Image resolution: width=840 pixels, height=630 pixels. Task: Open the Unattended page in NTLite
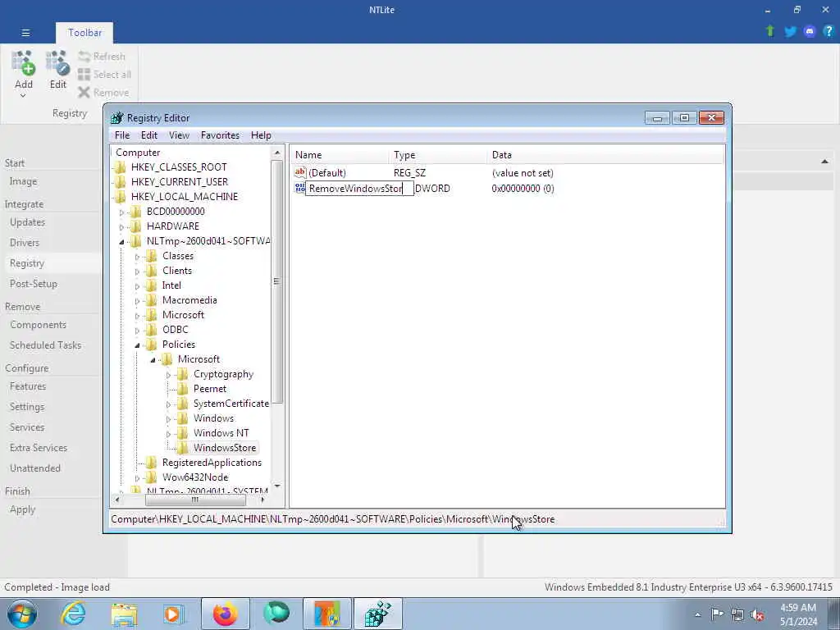pyautogui.click(x=34, y=468)
